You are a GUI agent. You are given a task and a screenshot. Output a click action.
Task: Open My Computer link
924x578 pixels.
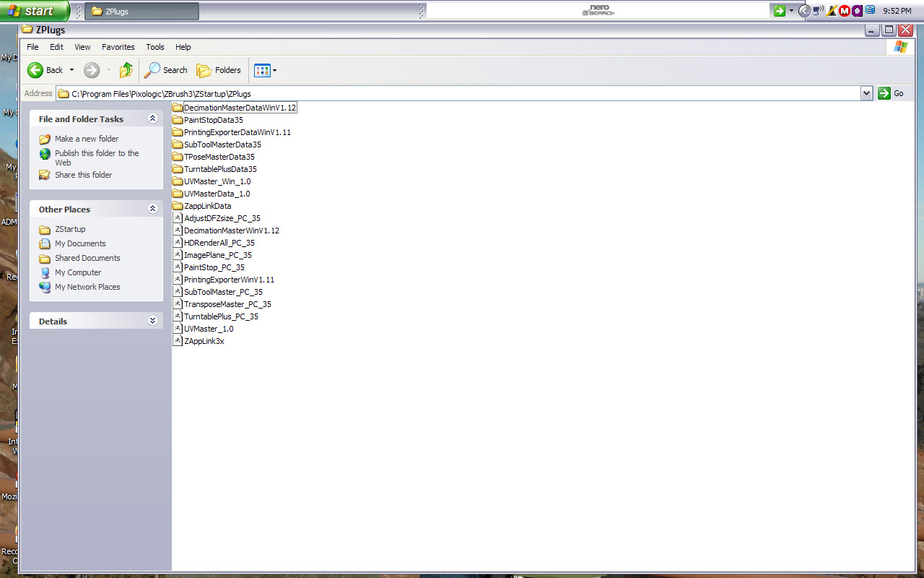point(78,272)
